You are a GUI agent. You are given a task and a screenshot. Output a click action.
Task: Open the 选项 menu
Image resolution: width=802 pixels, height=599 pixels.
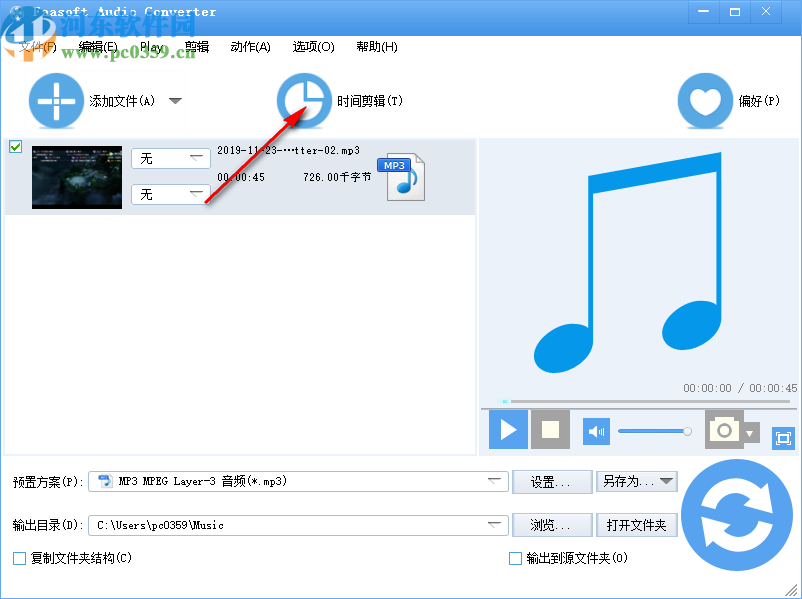[x=313, y=46]
